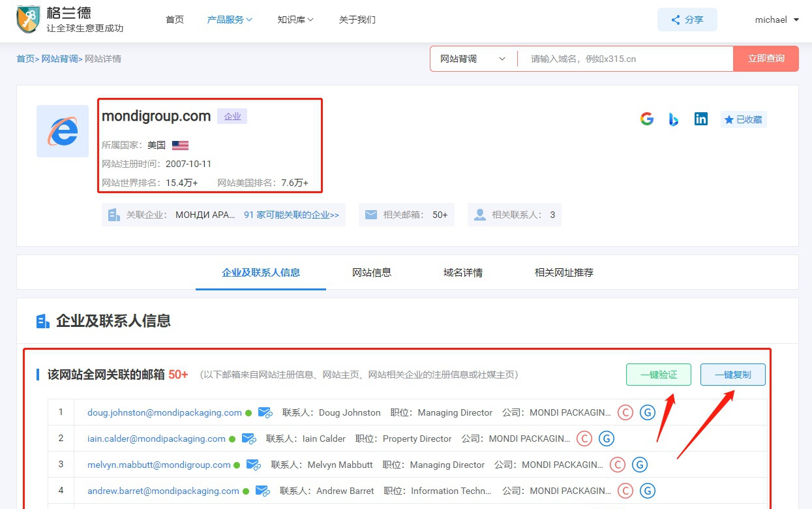Click the 企业及联系人信息 section heading icon
This screenshot has width=812, height=509.
pos(43,321)
